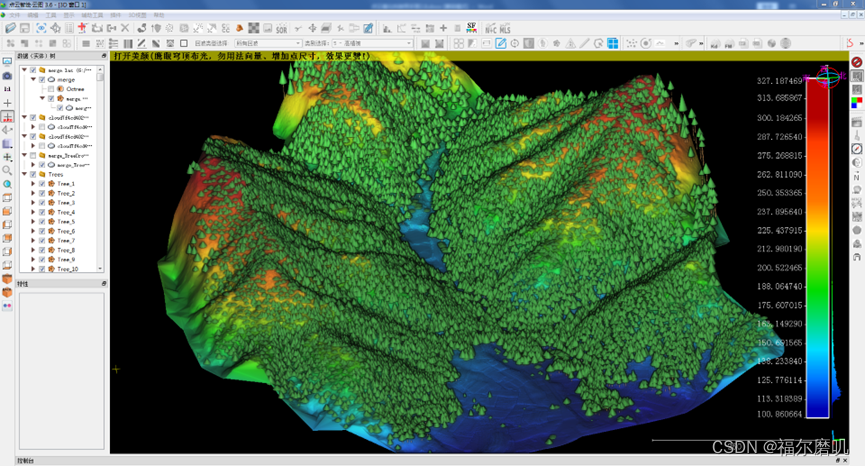Viewport: 865px width, 466px height.
Task: Click the camera icon in left sidebar
Action: (7, 75)
